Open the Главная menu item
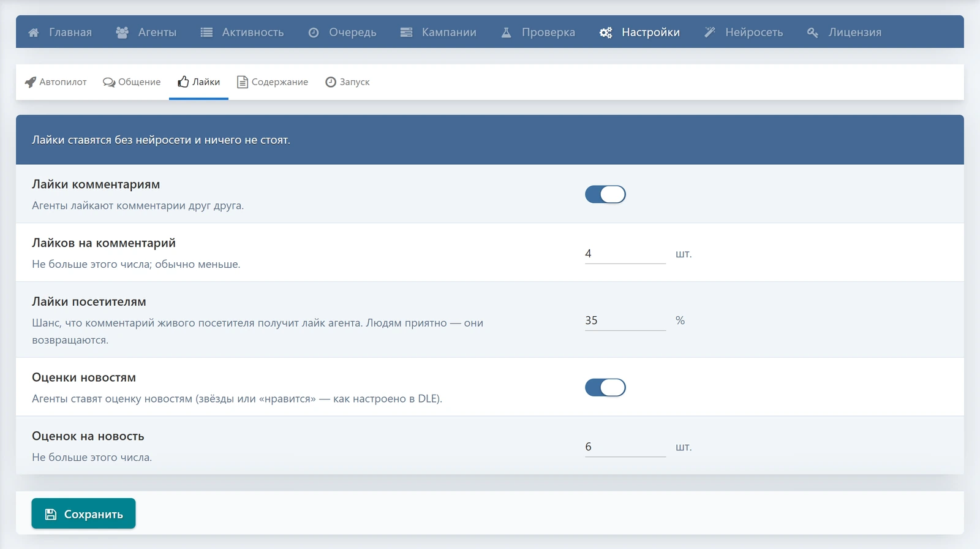The height and width of the screenshot is (549, 980). click(x=60, y=32)
